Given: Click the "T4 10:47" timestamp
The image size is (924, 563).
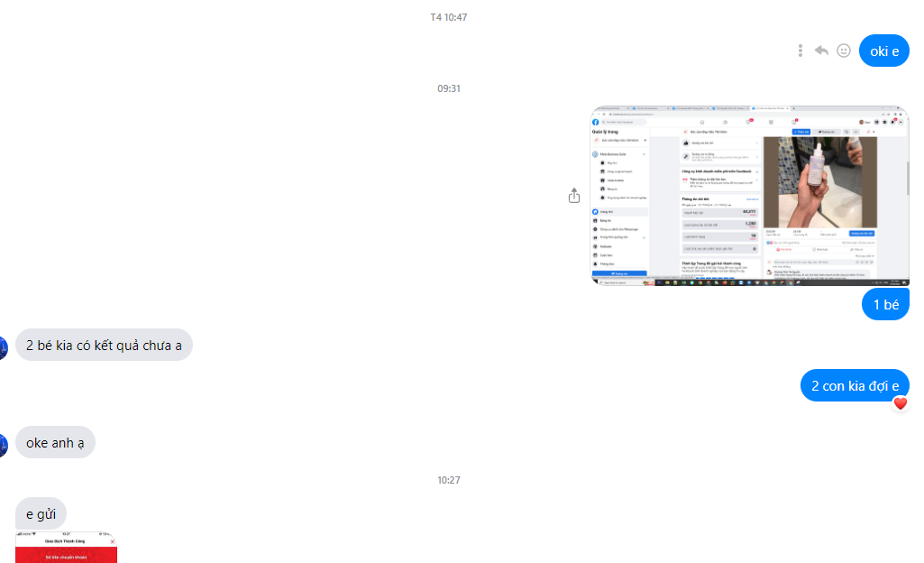Looking at the screenshot, I should (448, 17).
